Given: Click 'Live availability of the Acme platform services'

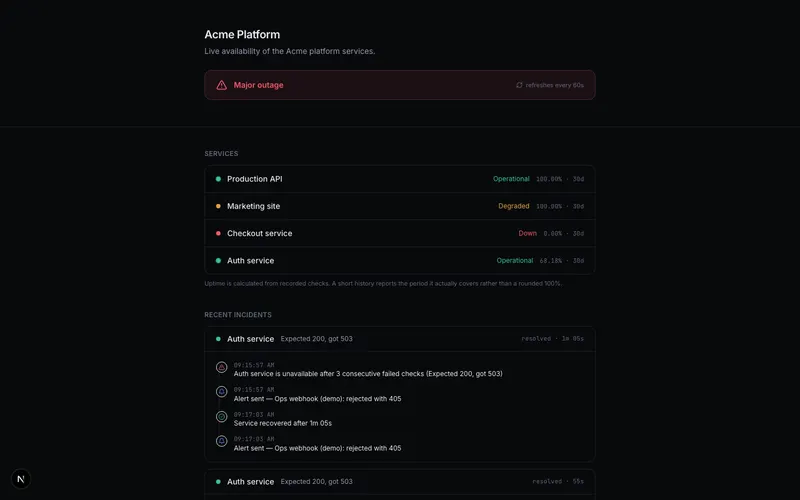Looking at the screenshot, I should 290,51.
